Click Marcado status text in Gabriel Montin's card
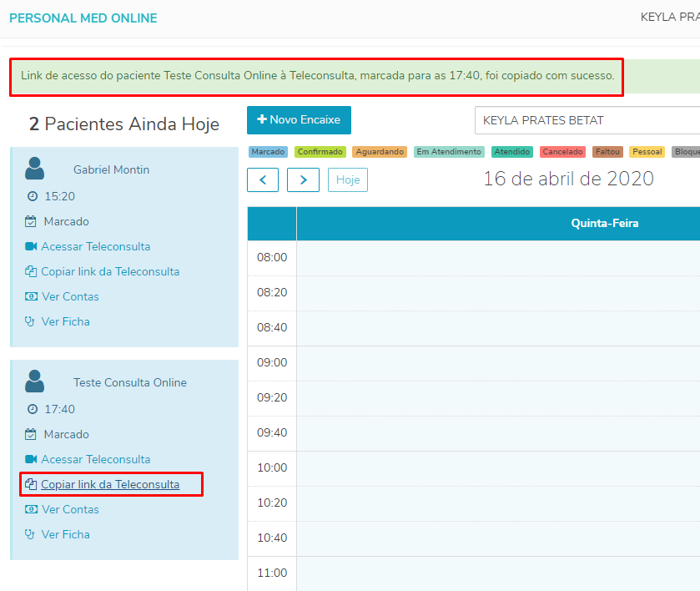Viewport: 700px width, 591px height. [66, 221]
